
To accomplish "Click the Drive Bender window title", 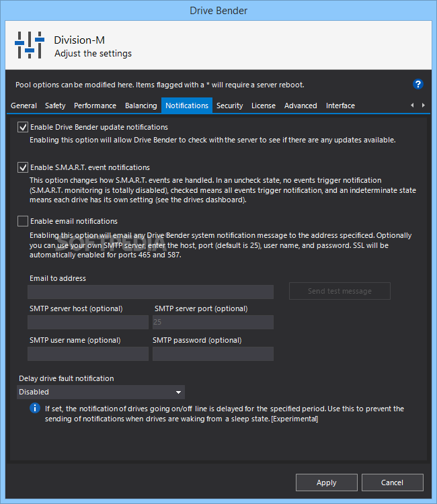I will click(x=218, y=11).
